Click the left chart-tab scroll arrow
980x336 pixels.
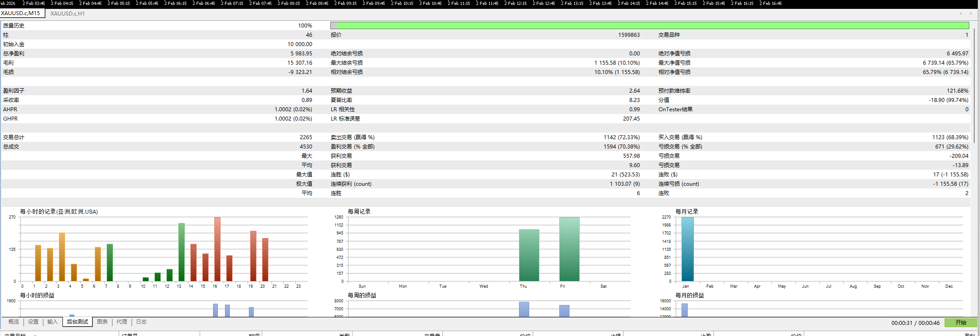[x=961, y=13]
